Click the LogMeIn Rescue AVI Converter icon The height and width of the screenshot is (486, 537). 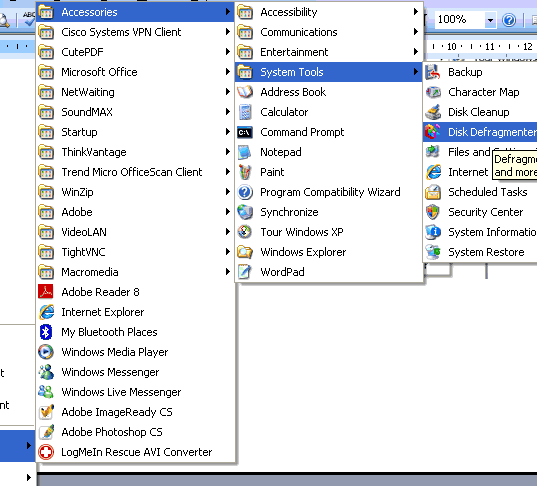pyautogui.click(x=46, y=452)
